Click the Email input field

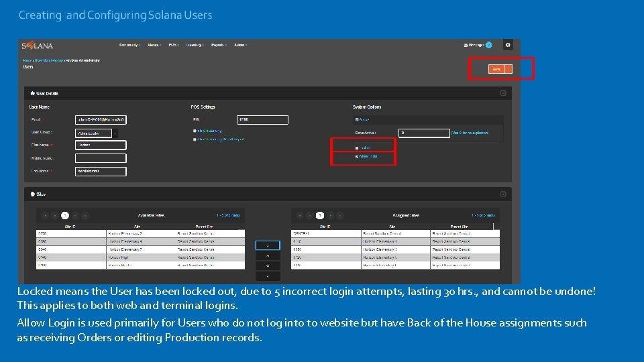click(101, 120)
